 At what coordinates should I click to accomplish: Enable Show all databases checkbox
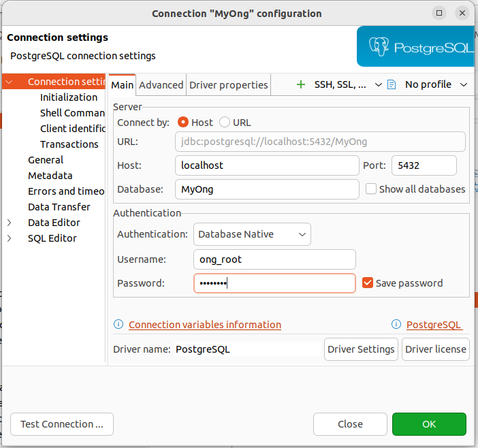pyautogui.click(x=371, y=189)
